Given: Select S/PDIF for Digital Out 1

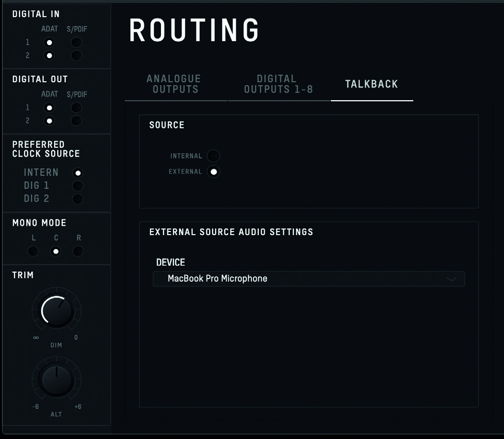Looking at the screenshot, I should [76, 108].
